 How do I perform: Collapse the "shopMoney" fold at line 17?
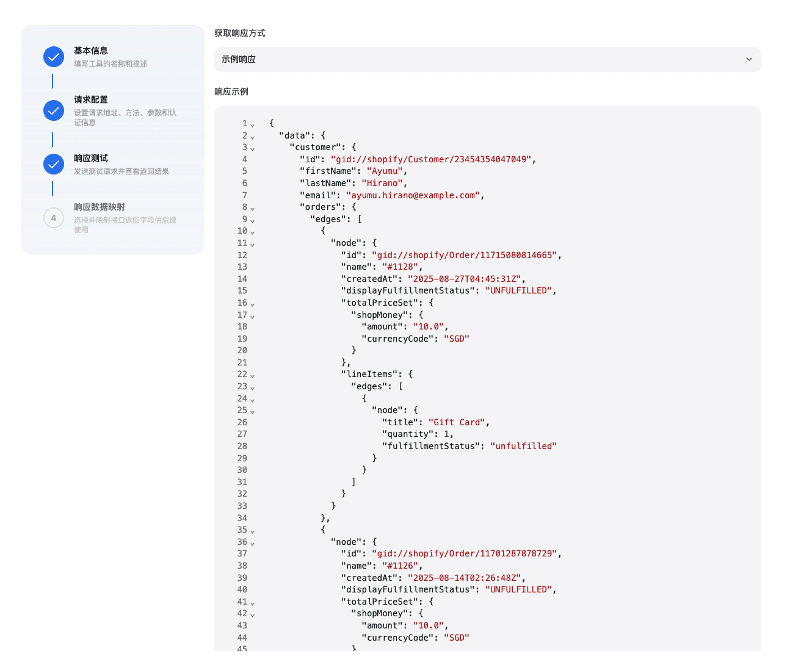tap(252, 316)
